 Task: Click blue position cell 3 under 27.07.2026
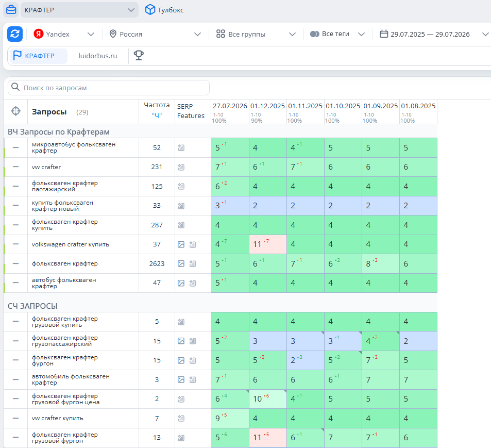230,206
